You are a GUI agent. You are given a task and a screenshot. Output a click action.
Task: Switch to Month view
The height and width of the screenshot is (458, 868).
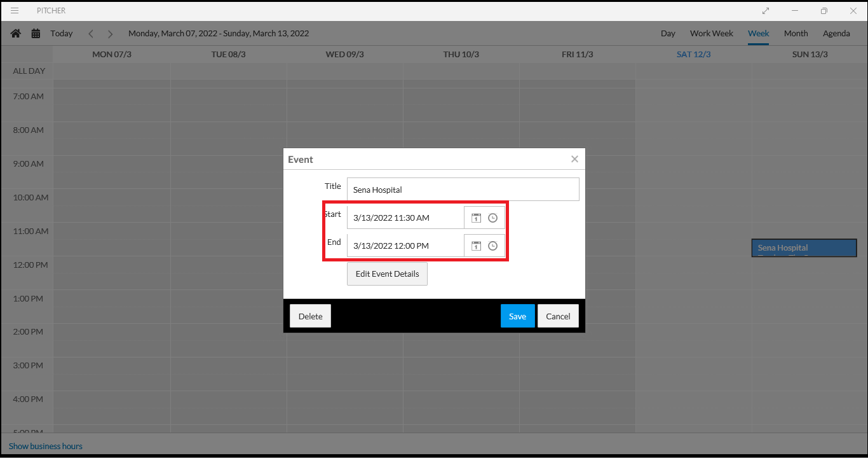(796, 34)
